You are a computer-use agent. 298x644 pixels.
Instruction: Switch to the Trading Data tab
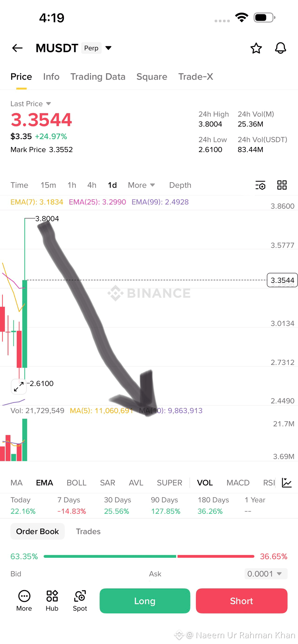click(98, 77)
